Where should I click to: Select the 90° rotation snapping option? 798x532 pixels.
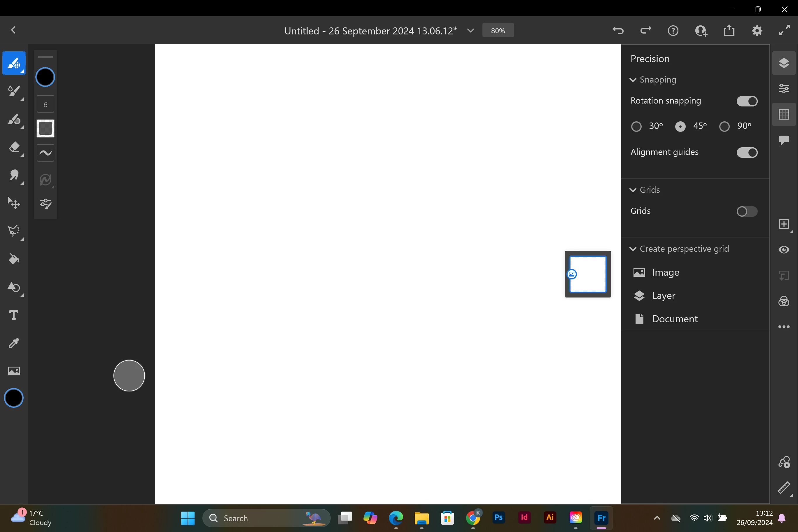724,127
